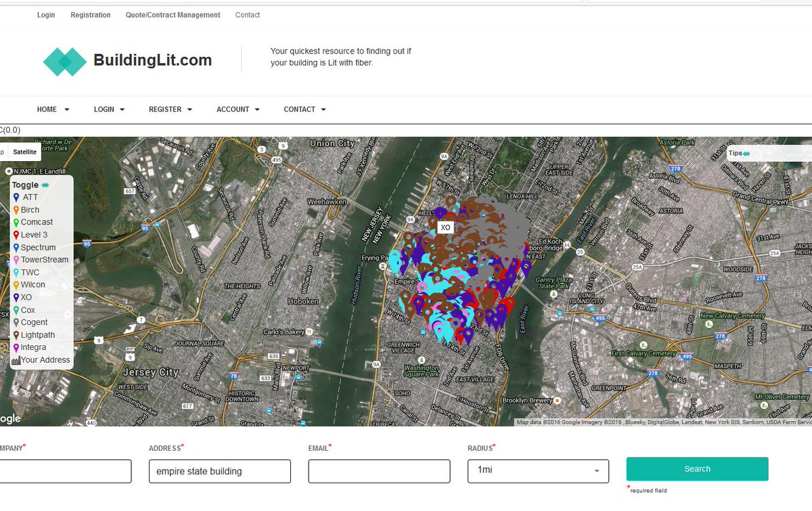The height and width of the screenshot is (511, 812).
Task: Click First Calvary Cemetery label
Action: [643, 353]
